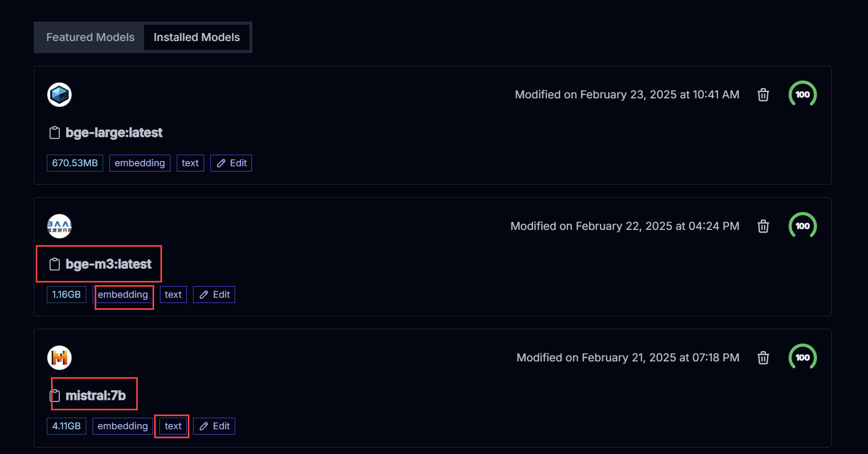This screenshot has height=454, width=868.
Task: Select the Installed Models tab
Action: 196,37
